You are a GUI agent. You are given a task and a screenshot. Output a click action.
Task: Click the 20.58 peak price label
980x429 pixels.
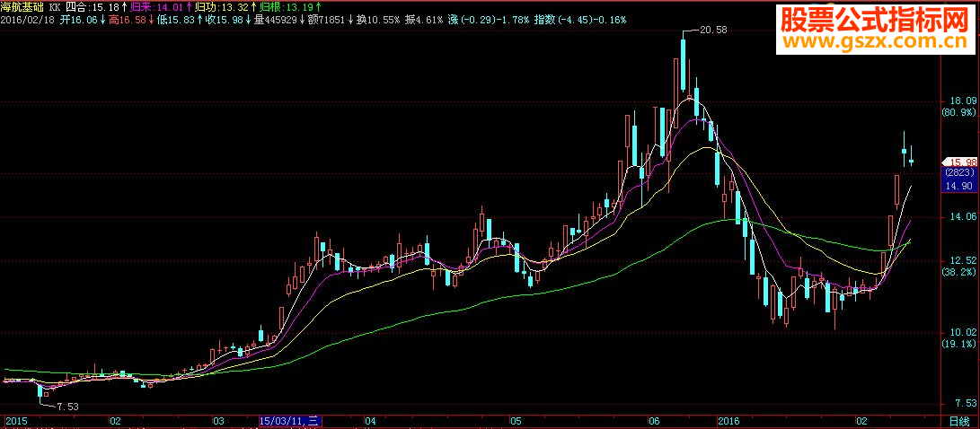(x=714, y=30)
